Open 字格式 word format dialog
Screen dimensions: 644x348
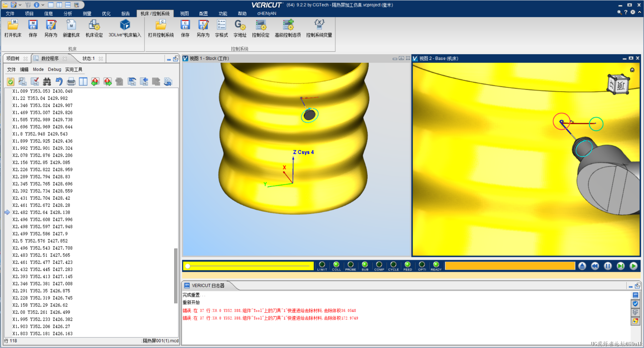tap(221, 28)
